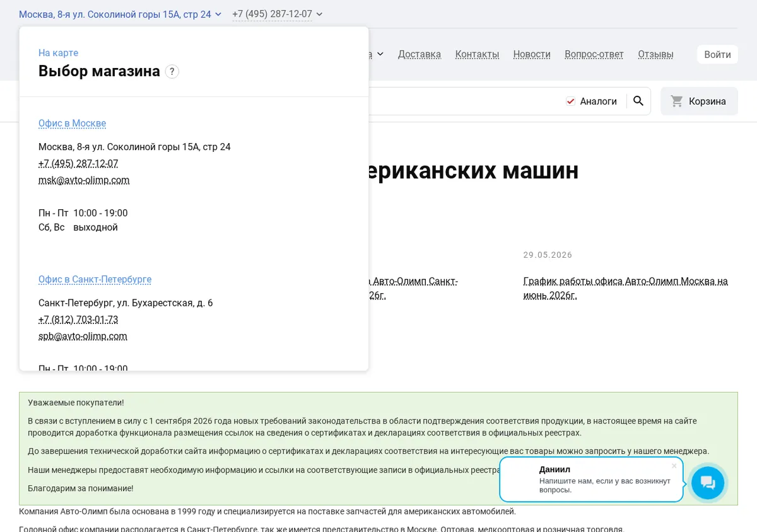Select Офис в Санкт-Петербурге link
Viewport: 757px width, 532px height.
click(x=95, y=279)
